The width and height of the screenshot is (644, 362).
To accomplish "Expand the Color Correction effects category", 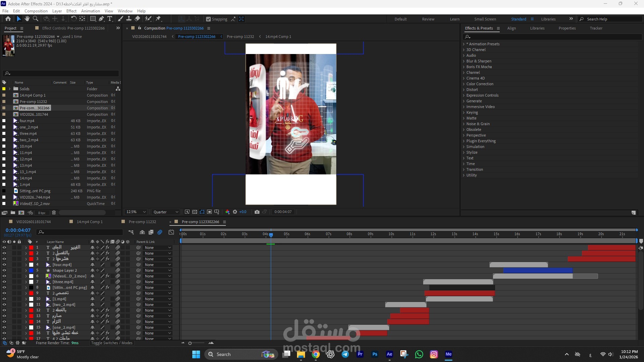I will point(464,84).
